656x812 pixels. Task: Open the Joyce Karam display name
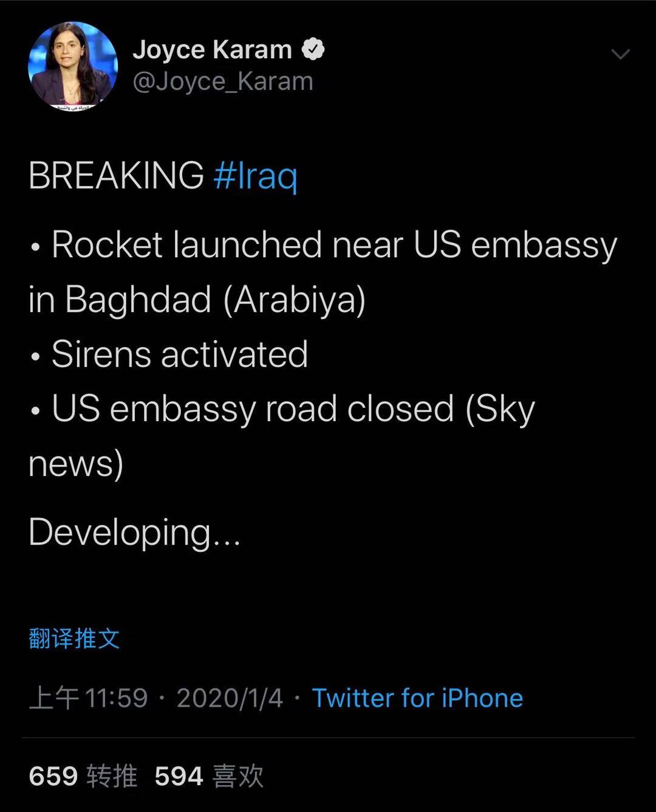(212, 50)
